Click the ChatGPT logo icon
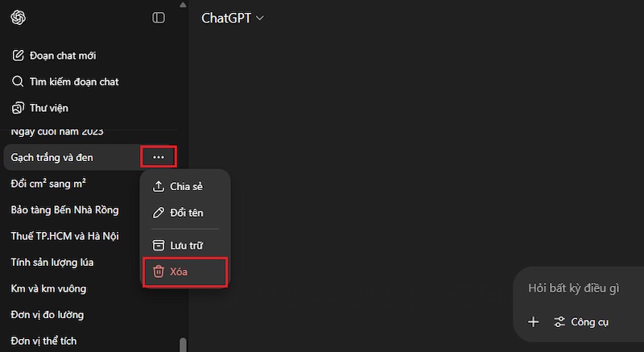 tap(19, 17)
